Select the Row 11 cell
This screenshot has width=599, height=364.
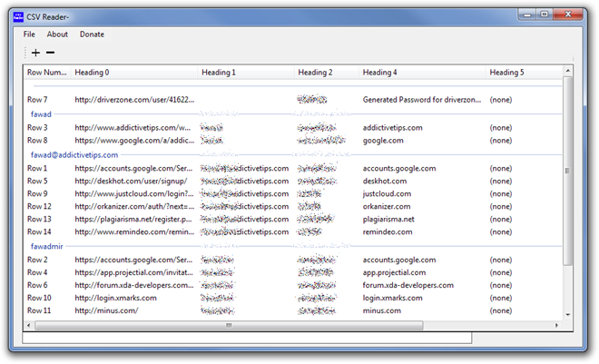[39, 310]
